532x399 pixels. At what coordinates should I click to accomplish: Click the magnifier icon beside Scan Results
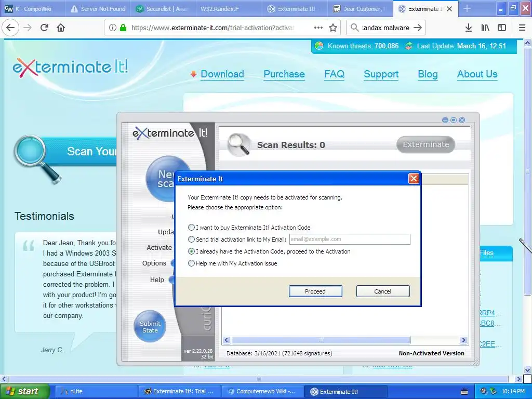[x=239, y=145]
